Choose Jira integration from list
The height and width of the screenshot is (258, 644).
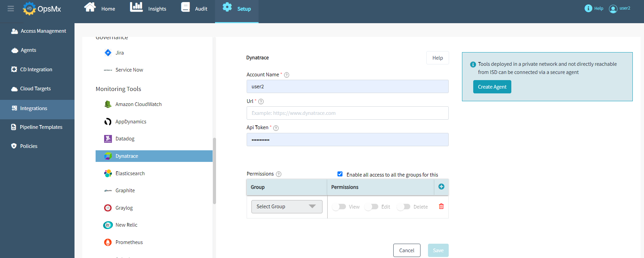pyautogui.click(x=119, y=53)
